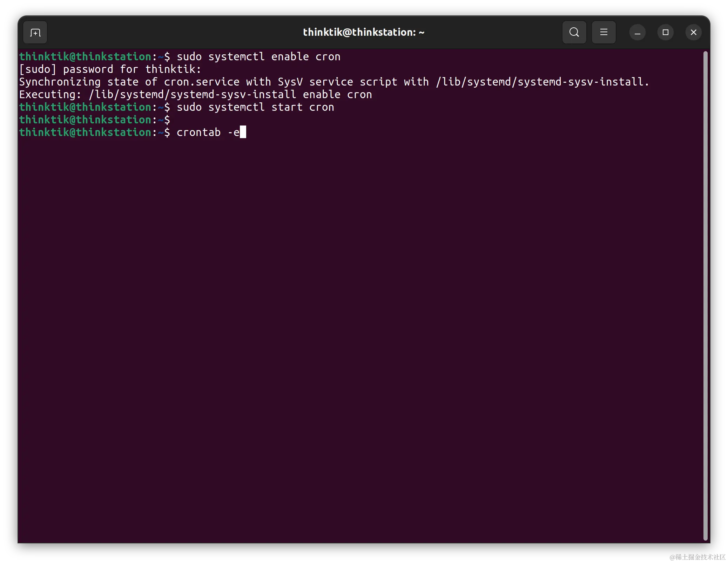Click the white block text cursor
The width and height of the screenshot is (728, 563).
243,132
